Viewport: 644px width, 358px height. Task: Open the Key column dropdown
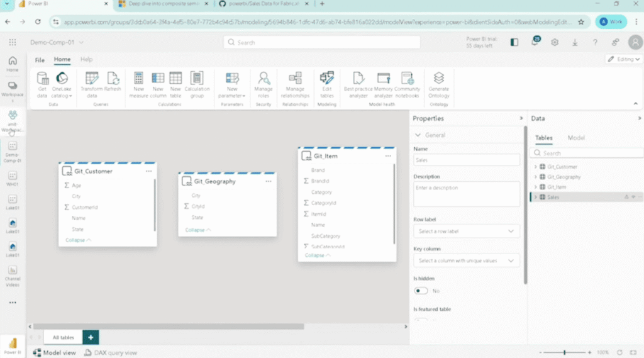466,260
